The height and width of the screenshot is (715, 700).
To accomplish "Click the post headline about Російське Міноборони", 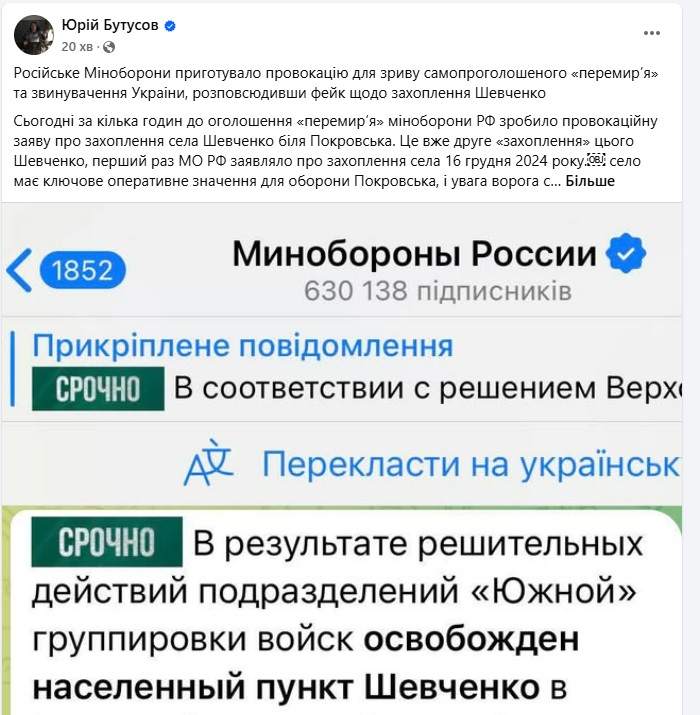I will [x=342, y=83].
